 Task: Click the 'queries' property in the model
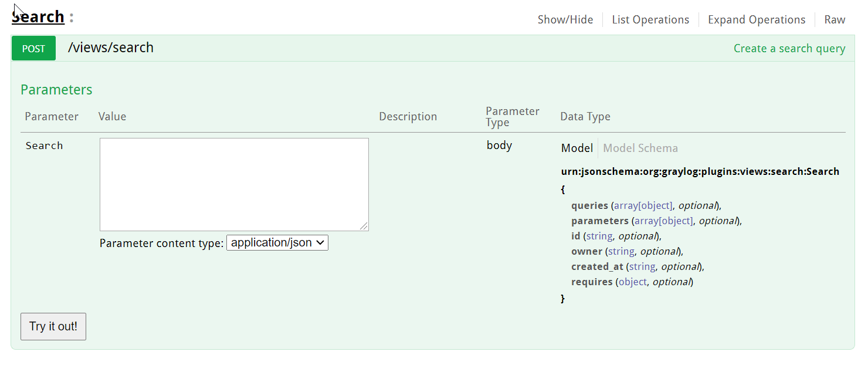click(589, 206)
